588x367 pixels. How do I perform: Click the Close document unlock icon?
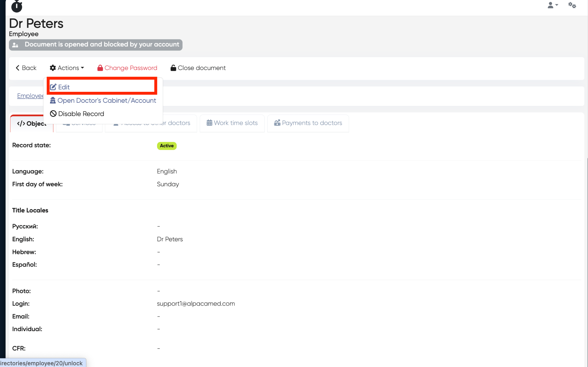click(173, 68)
